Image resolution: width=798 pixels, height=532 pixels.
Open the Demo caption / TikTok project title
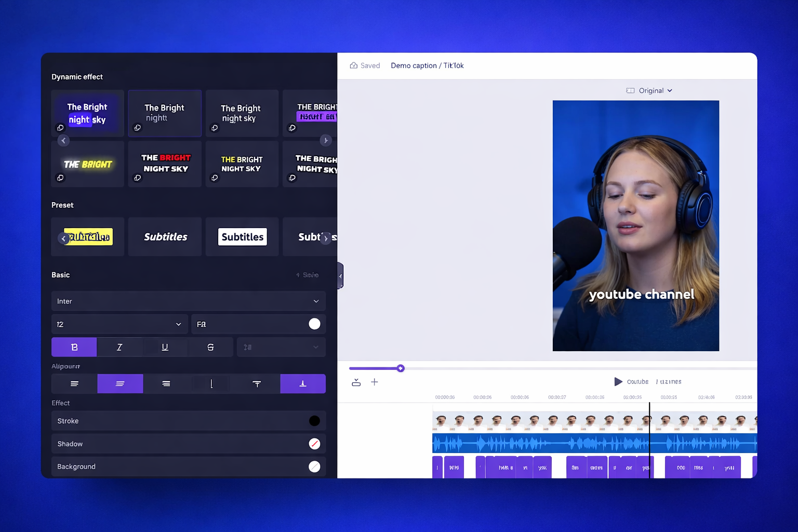coord(427,65)
